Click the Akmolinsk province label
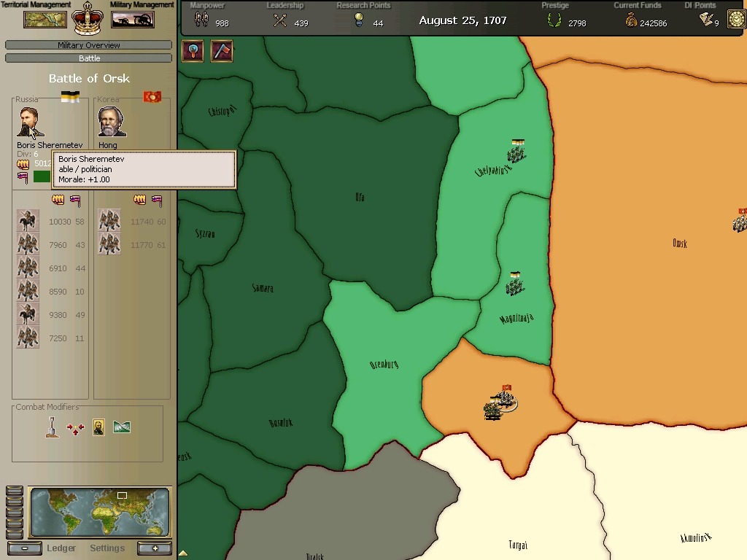The image size is (747, 560). (x=695, y=537)
